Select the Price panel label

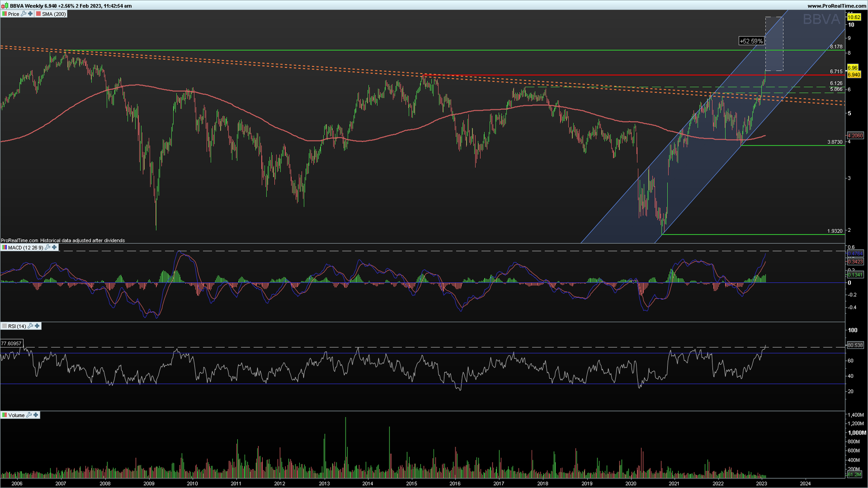pos(14,14)
